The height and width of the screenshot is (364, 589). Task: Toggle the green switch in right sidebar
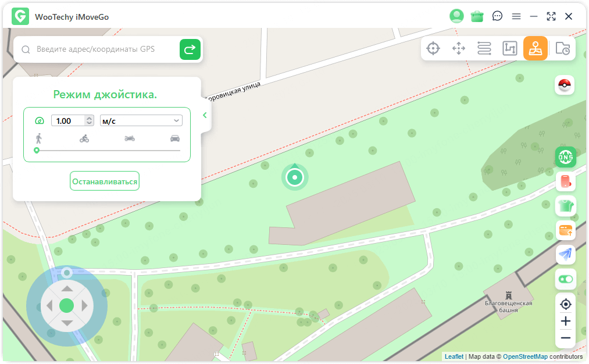565,279
